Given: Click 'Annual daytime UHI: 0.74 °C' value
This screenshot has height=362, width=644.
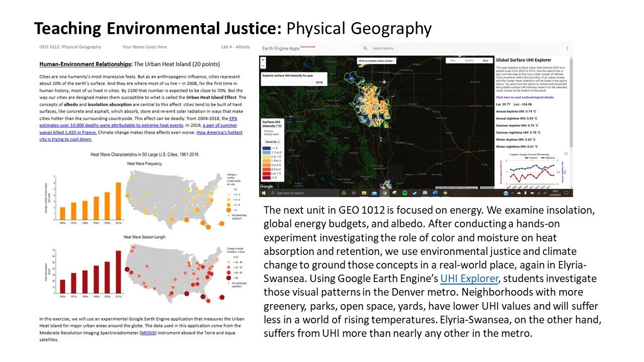Looking at the screenshot, I should pyautogui.click(x=516, y=112).
